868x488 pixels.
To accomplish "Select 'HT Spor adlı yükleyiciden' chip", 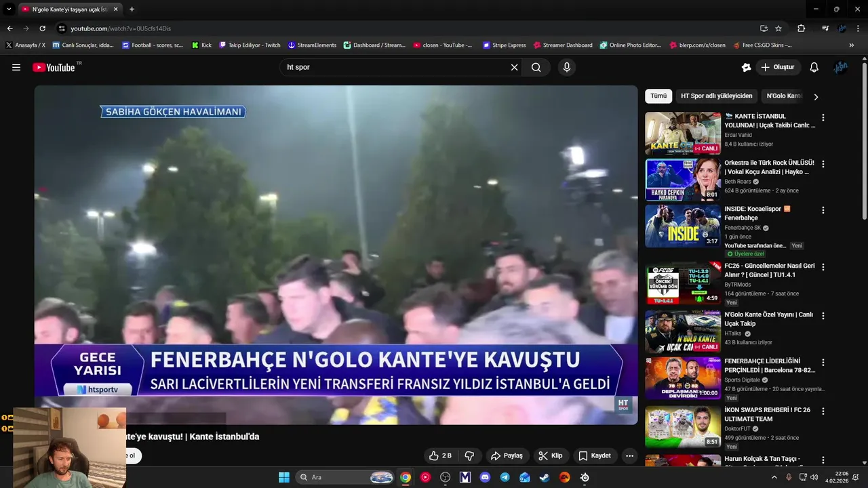I will pyautogui.click(x=716, y=96).
